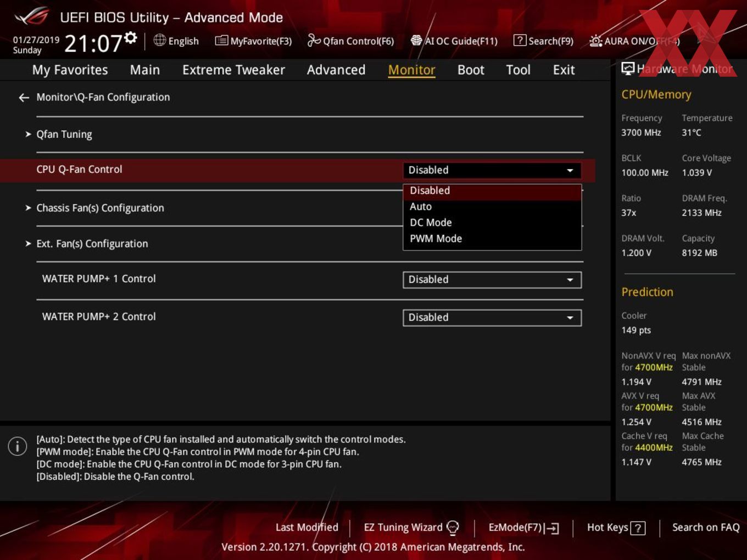
Task: Click the 31°C temperature value
Action: coord(691,133)
